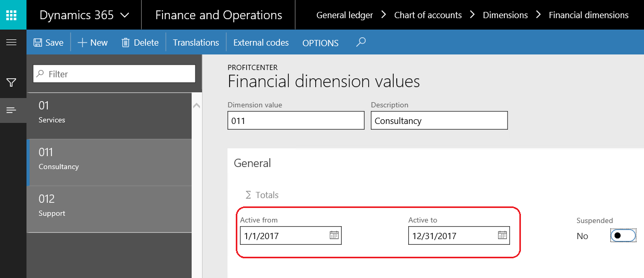
Task: Create a New dimension value
Action: tap(92, 43)
